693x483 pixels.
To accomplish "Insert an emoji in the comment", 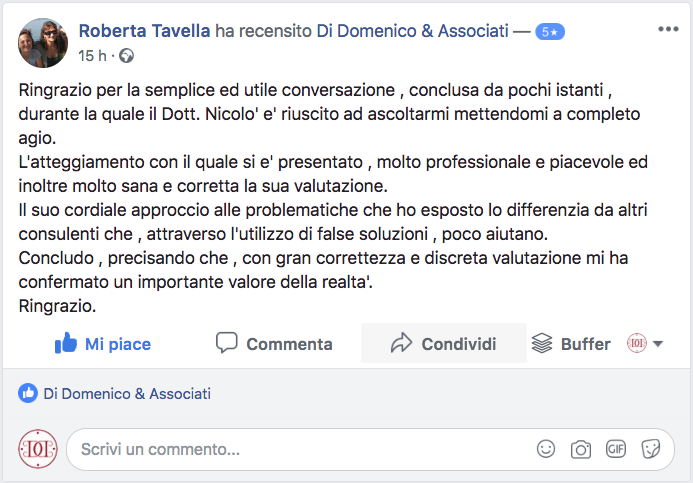I will 546,449.
